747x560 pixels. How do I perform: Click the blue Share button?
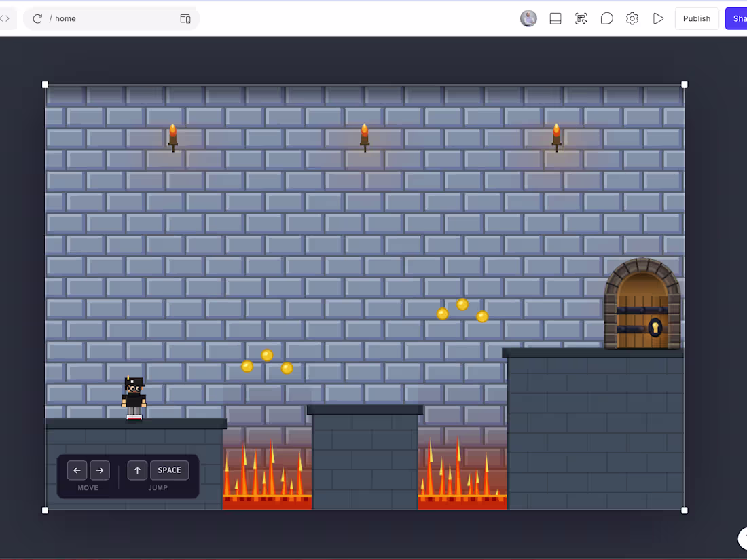click(736, 18)
